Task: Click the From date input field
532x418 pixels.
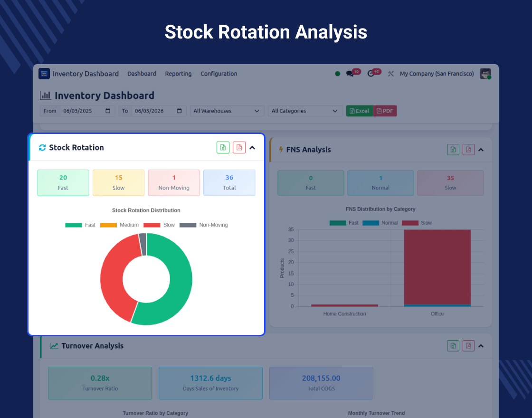Action: (x=87, y=111)
